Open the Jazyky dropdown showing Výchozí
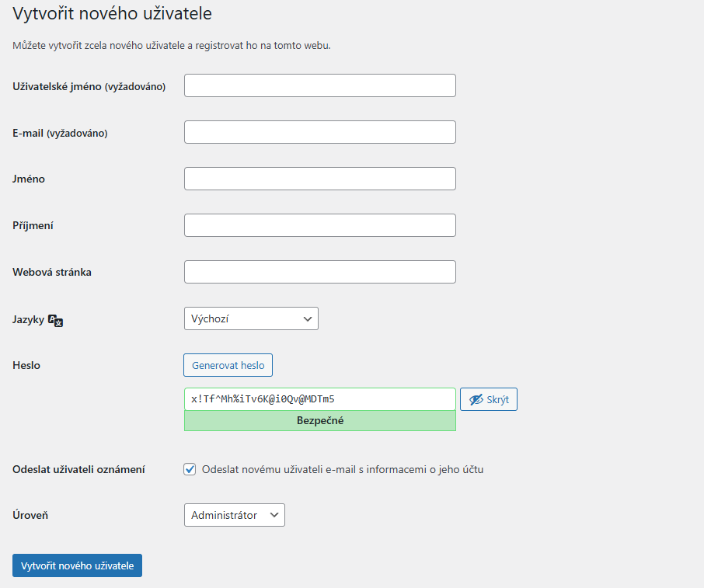This screenshot has width=704, height=588. pos(250,318)
